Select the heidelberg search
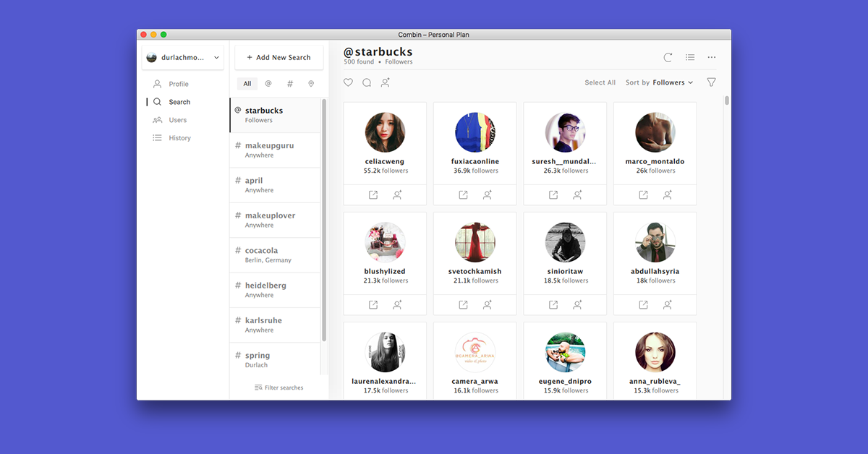The width and height of the screenshot is (868, 454). click(276, 290)
